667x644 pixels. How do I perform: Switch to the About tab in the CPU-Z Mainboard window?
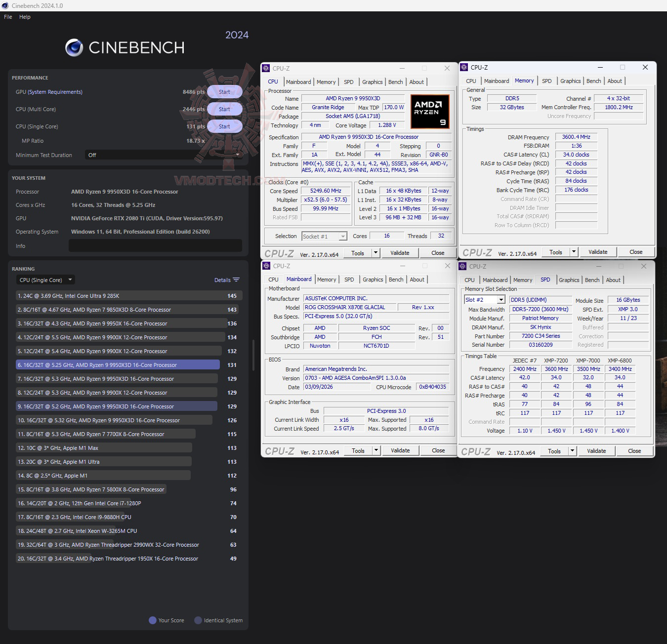point(417,280)
